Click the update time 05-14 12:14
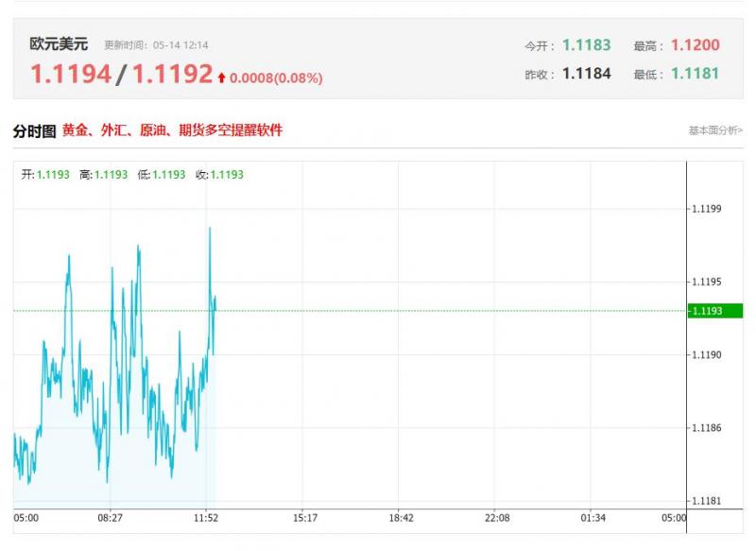Screen dimensions: 756x551 click(x=180, y=45)
